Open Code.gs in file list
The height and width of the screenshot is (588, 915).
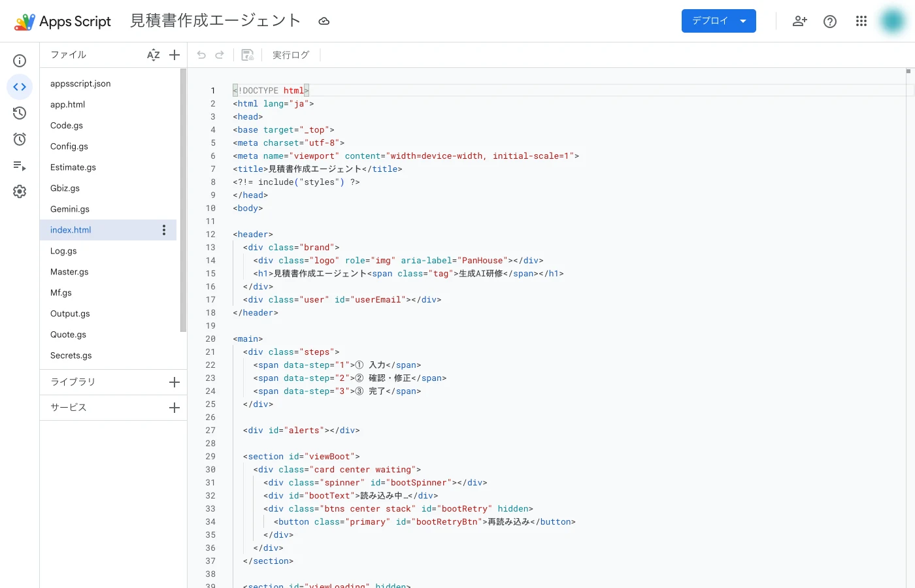coord(108,125)
